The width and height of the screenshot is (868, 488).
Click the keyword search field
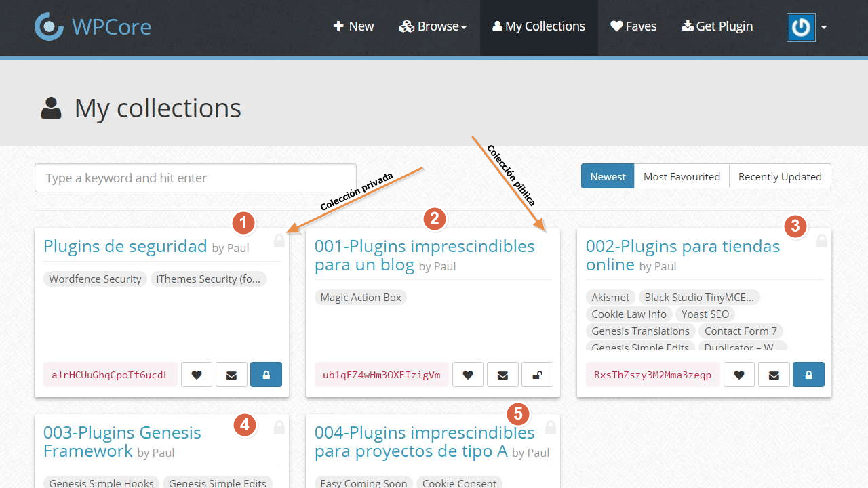195,178
